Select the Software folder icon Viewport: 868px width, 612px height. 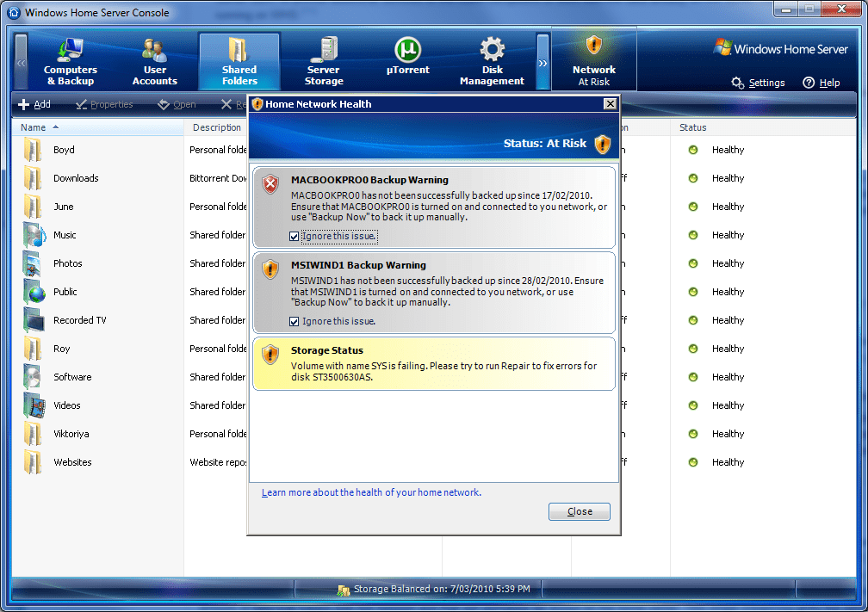[32, 377]
